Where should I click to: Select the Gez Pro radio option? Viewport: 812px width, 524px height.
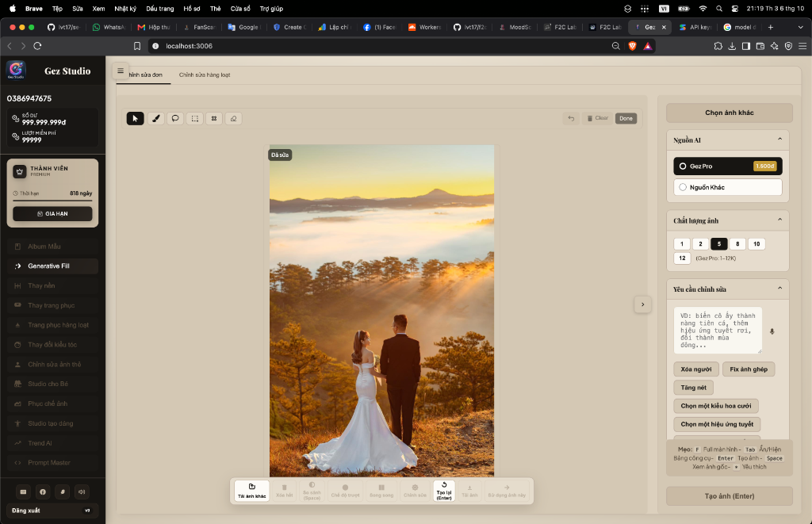(x=728, y=166)
